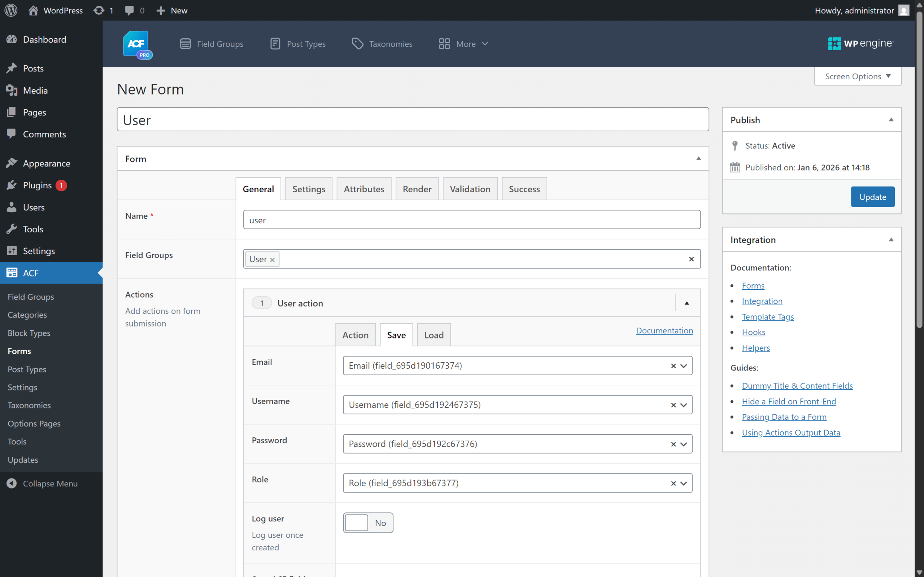This screenshot has width=924, height=577.
Task: Click inside the Name input field
Action: [x=472, y=219]
